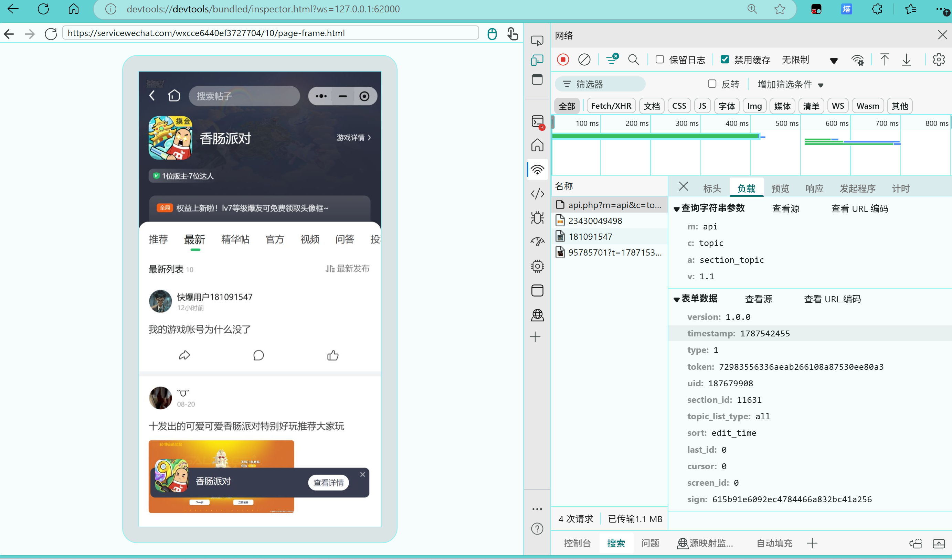Export HAR file with download arrow
Viewport: 952px width, 560px height.
point(906,60)
